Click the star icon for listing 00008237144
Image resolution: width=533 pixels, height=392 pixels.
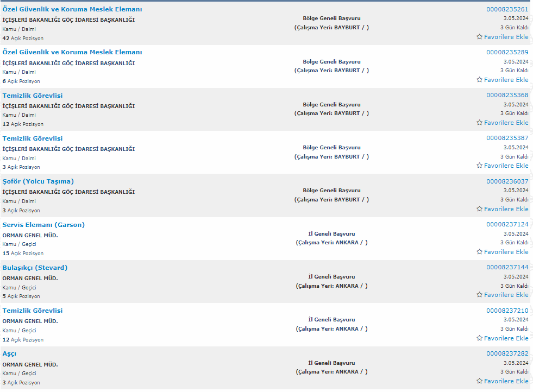coord(479,294)
